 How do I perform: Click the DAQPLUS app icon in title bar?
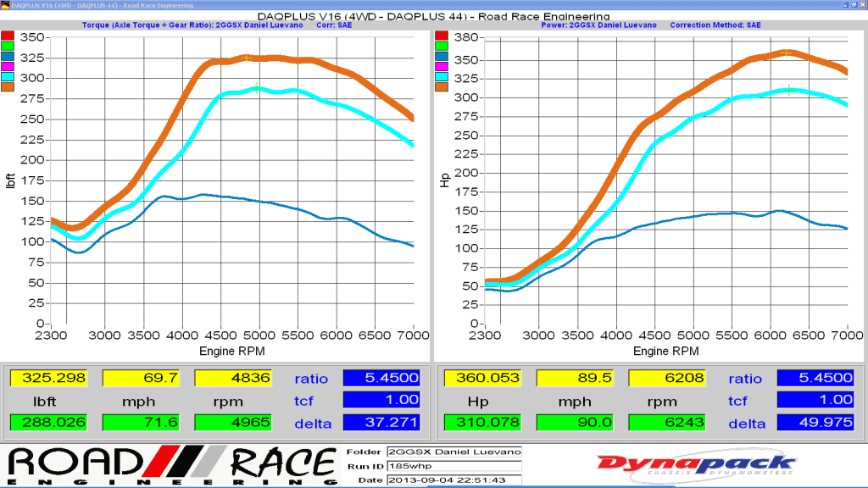tap(5, 5)
